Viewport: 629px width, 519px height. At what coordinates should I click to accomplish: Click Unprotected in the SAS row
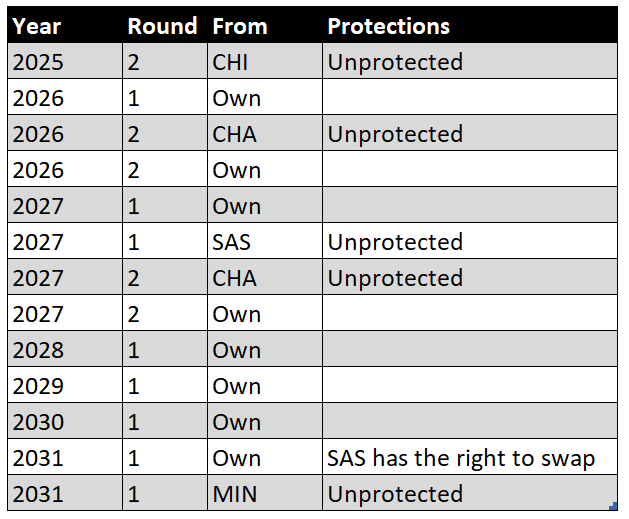[x=395, y=242]
